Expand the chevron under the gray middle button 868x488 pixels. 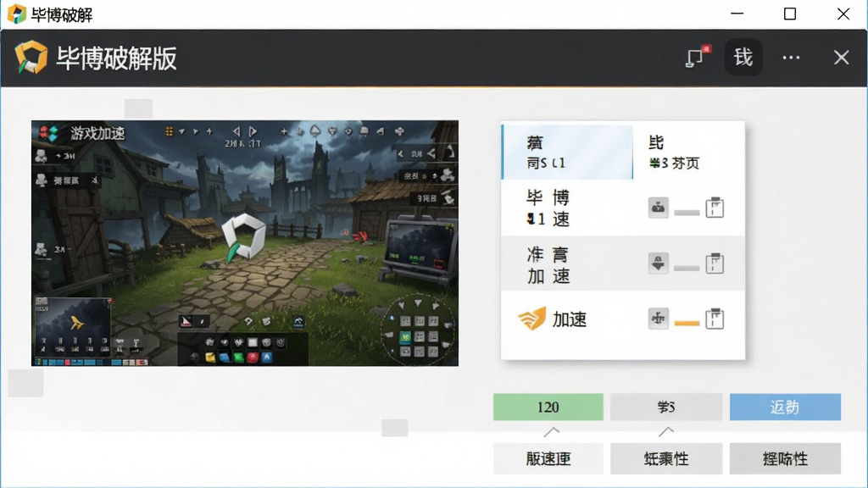click(x=666, y=431)
